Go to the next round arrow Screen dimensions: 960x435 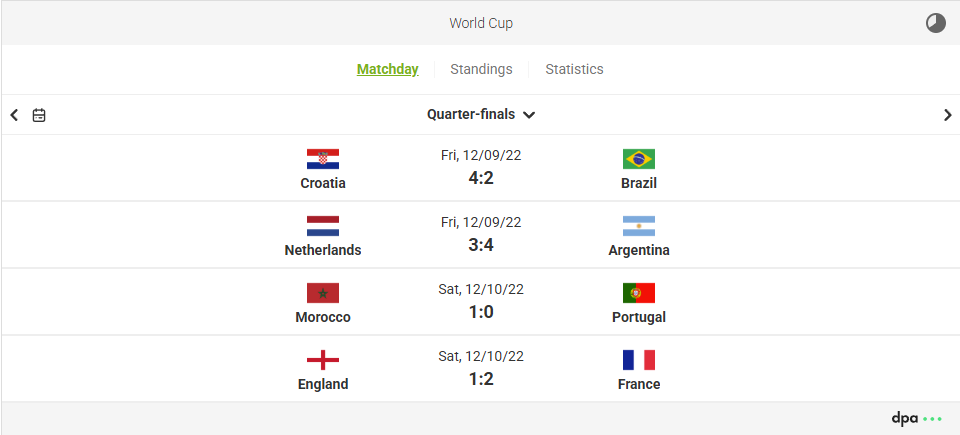pyautogui.click(x=947, y=115)
